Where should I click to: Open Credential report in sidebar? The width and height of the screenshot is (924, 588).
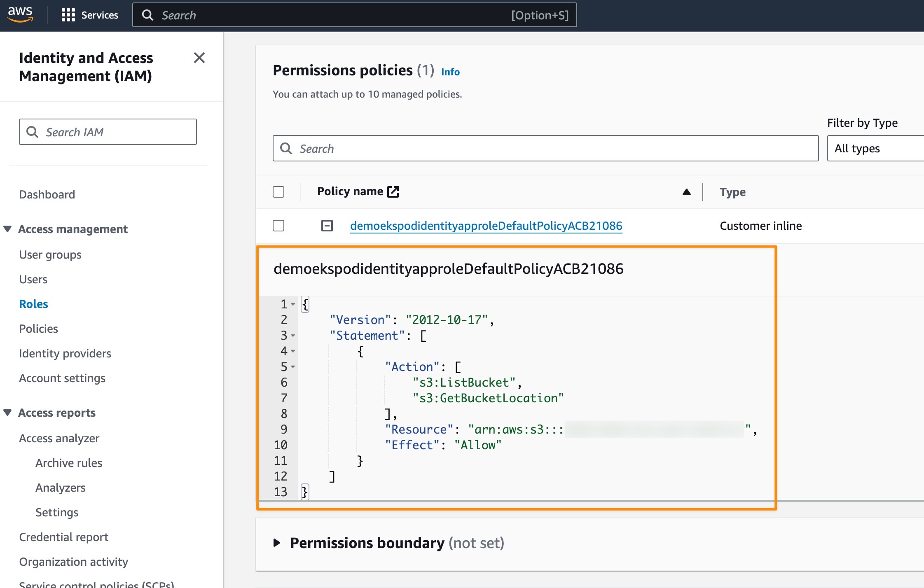(63, 537)
